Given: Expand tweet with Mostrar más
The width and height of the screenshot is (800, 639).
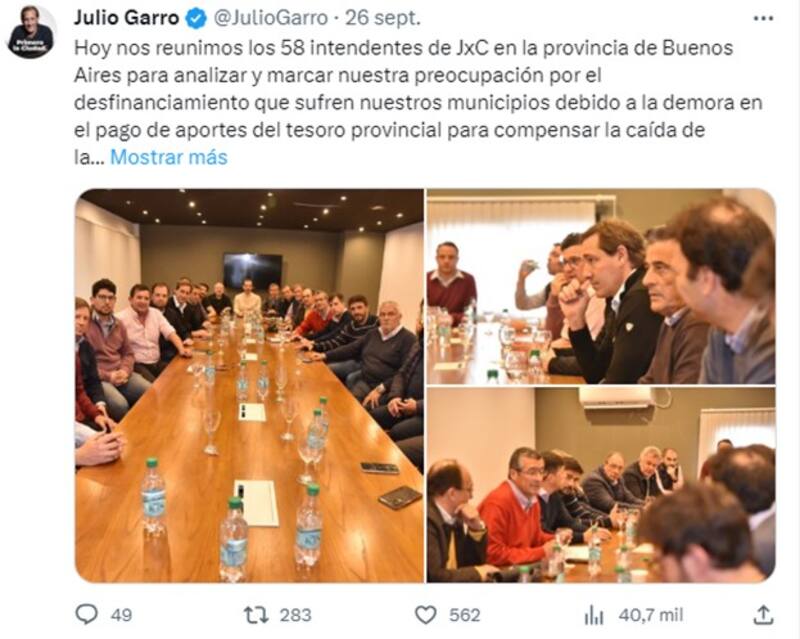Looking at the screenshot, I should [x=169, y=157].
